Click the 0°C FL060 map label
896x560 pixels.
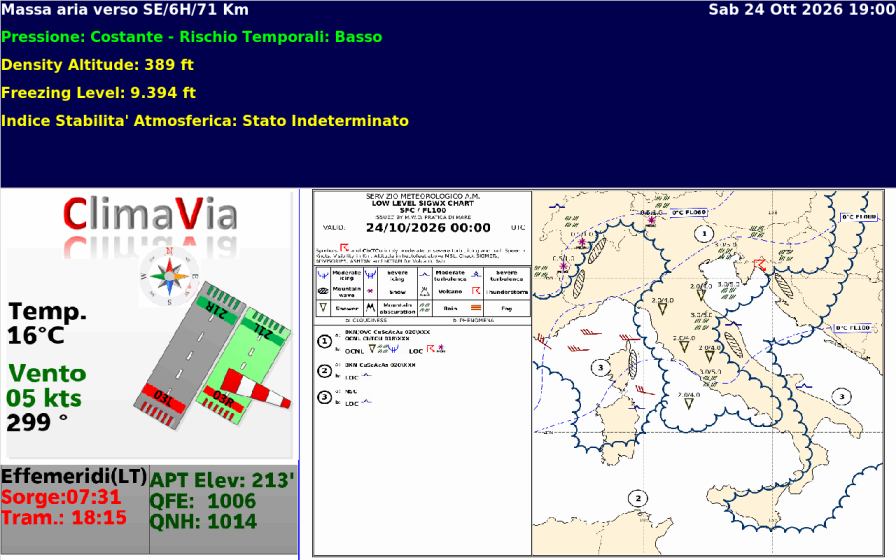coord(689,212)
